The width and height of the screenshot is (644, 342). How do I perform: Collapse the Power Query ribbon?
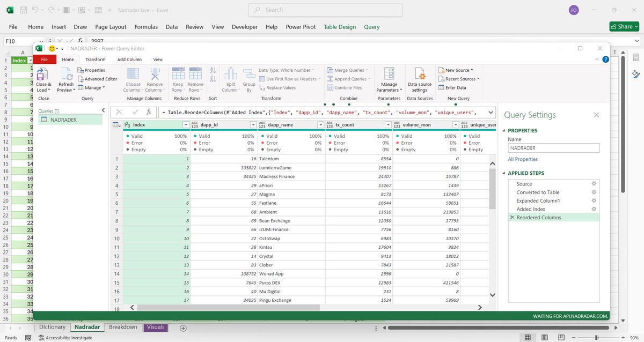598,60
